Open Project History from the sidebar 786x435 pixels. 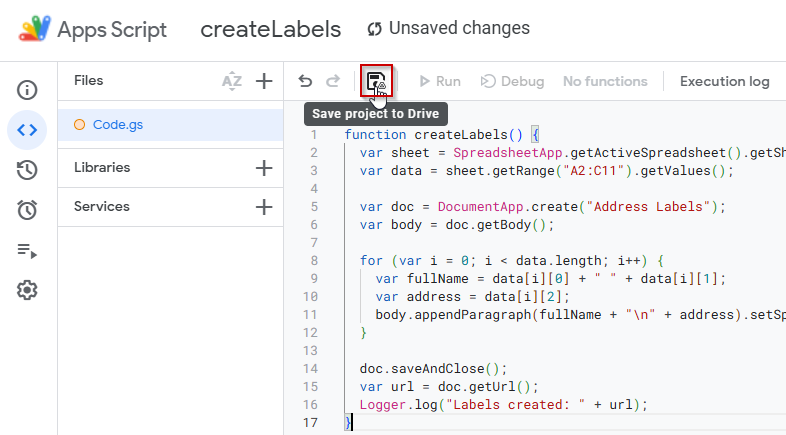(x=27, y=170)
